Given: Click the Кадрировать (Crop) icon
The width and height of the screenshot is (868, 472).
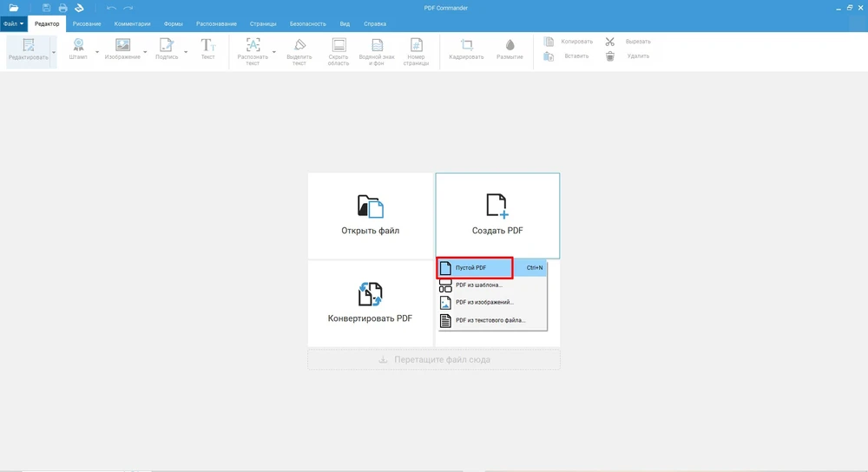Looking at the screenshot, I should click(467, 45).
